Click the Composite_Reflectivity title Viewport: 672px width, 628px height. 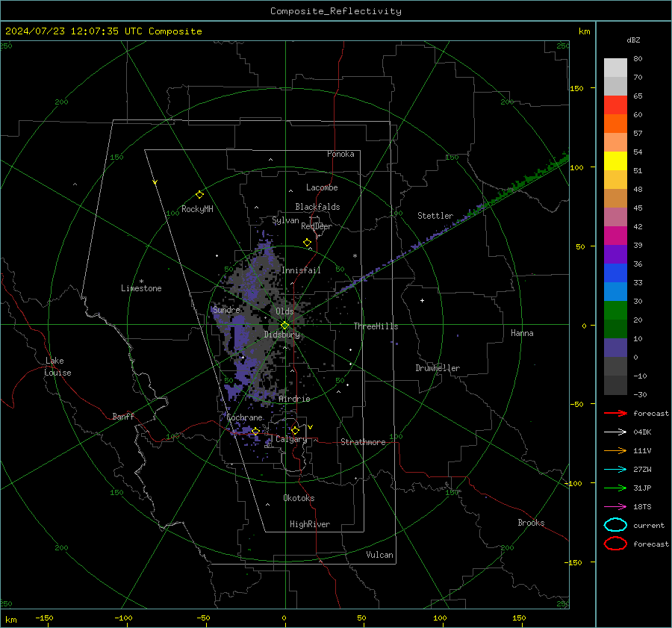336,11
